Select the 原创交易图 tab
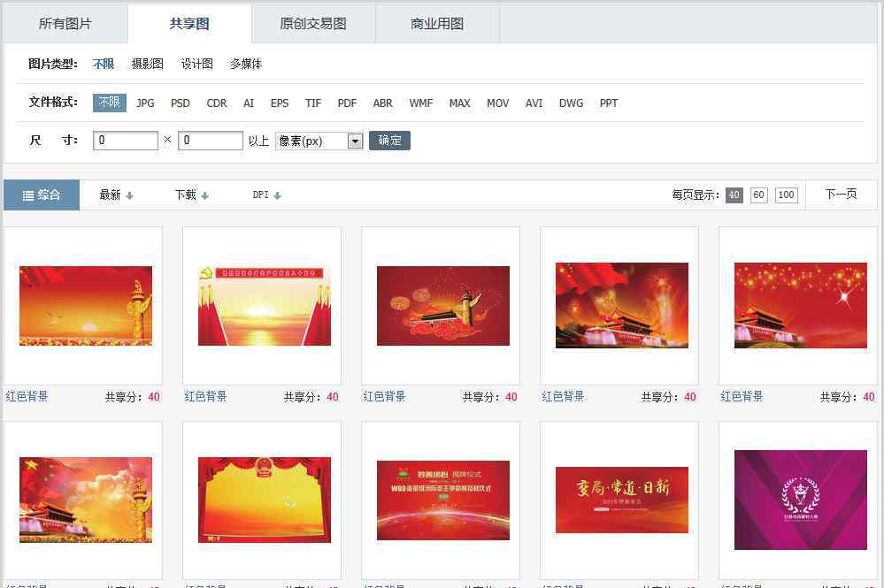 (x=313, y=24)
